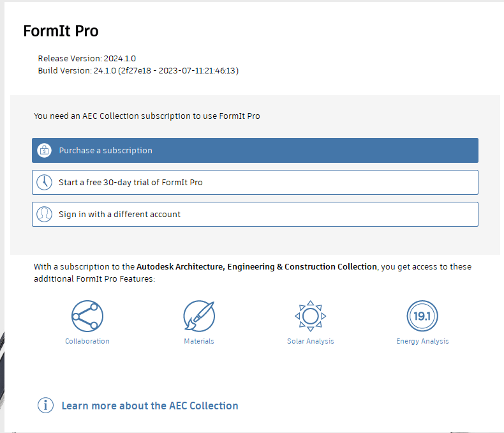Viewport: 504px width, 433px height.
Task: Click the clock icon beside free trial
Action: click(x=45, y=183)
